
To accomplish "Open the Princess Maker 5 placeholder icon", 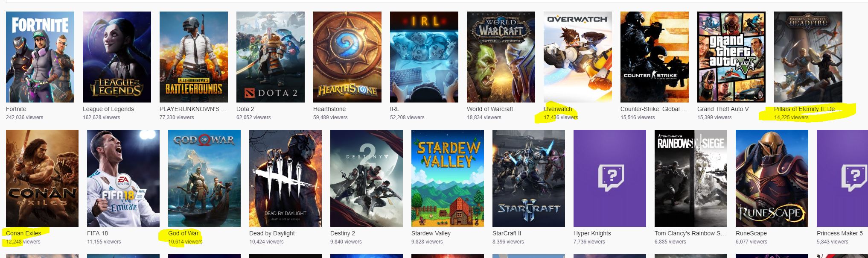I will 842,178.
